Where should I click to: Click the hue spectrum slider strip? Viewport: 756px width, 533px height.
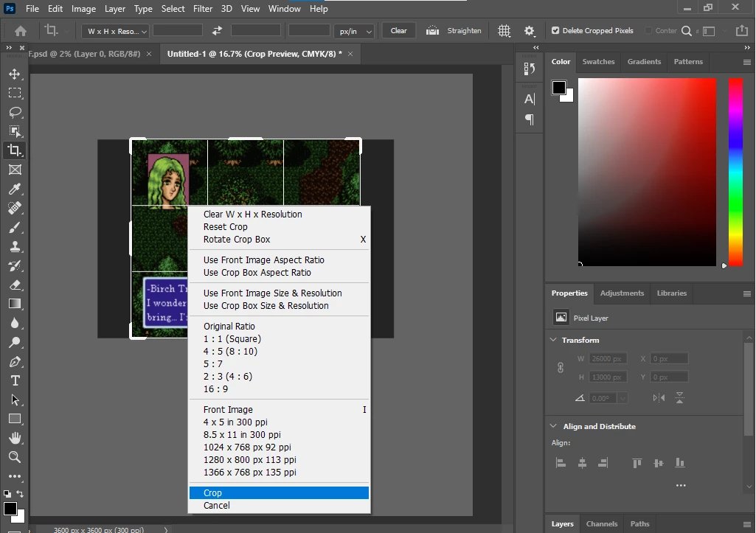point(735,171)
